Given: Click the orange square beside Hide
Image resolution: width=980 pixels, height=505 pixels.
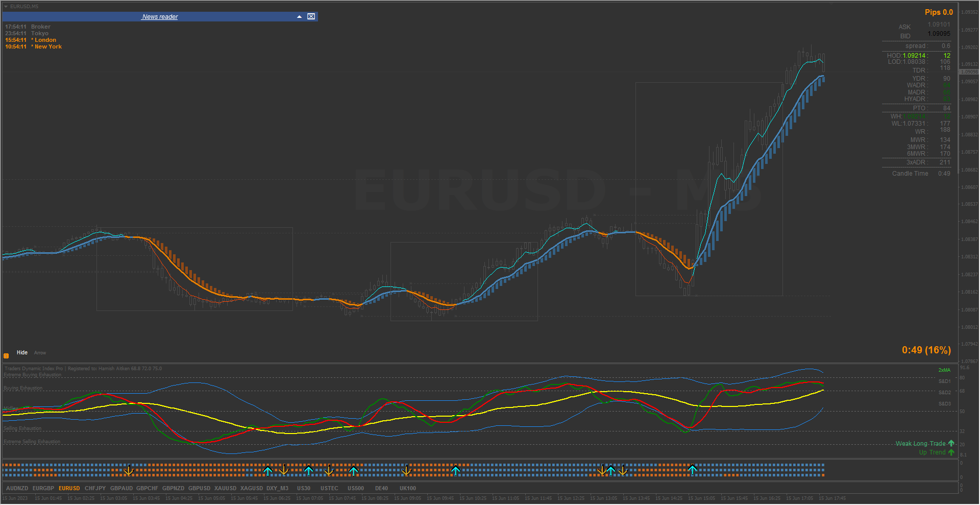Looking at the screenshot, I should [x=6, y=355].
